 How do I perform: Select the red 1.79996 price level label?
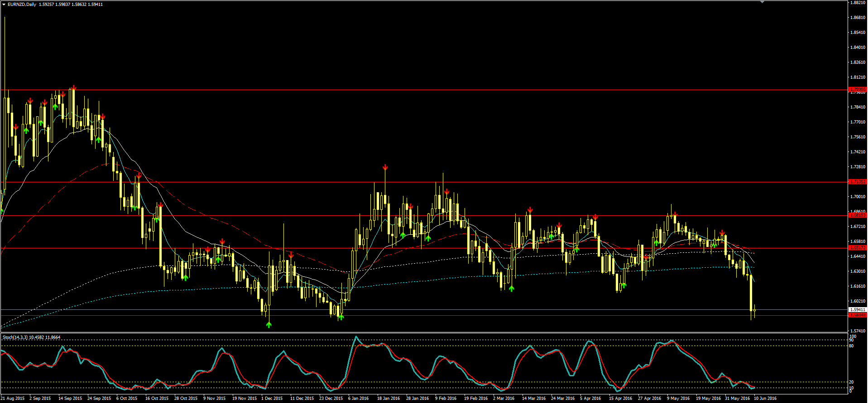[858, 90]
